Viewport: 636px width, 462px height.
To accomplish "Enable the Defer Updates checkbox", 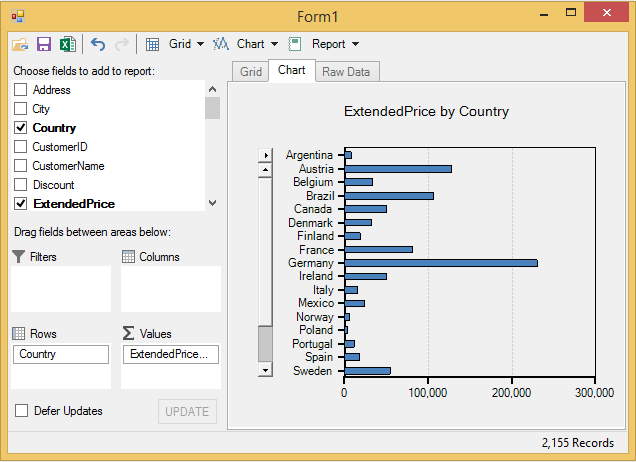I will tap(21, 411).
